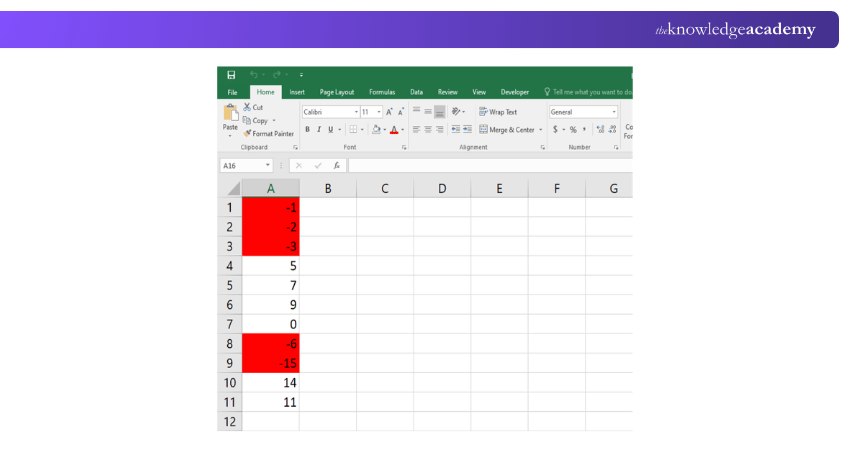Apply Accounting dollar format
The image size is (850, 450).
pyautogui.click(x=555, y=130)
